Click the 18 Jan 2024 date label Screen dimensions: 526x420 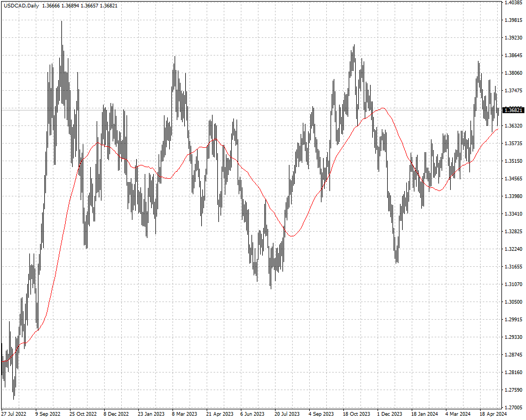click(425, 414)
